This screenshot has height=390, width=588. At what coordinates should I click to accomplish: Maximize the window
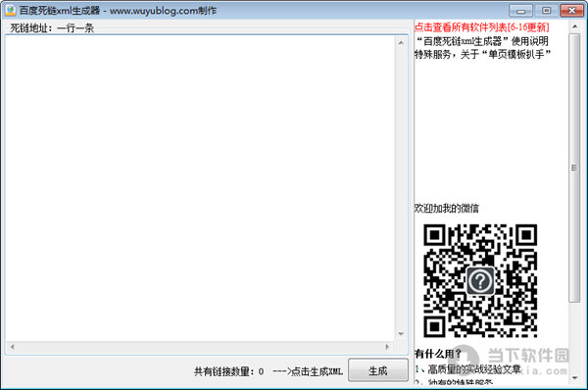[547, 11]
